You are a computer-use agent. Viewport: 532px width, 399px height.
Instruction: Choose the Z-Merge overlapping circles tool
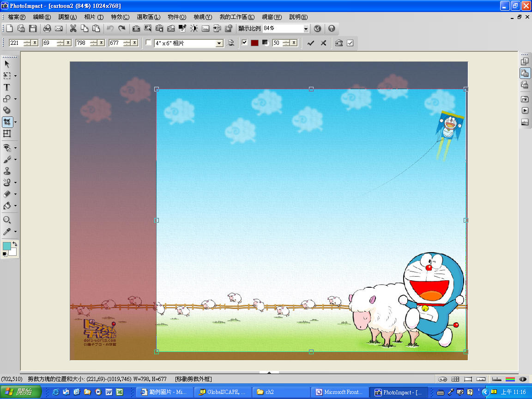(x=7, y=110)
